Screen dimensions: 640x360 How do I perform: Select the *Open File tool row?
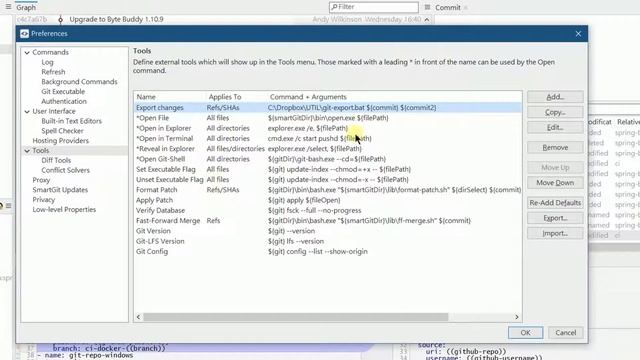[328, 118]
